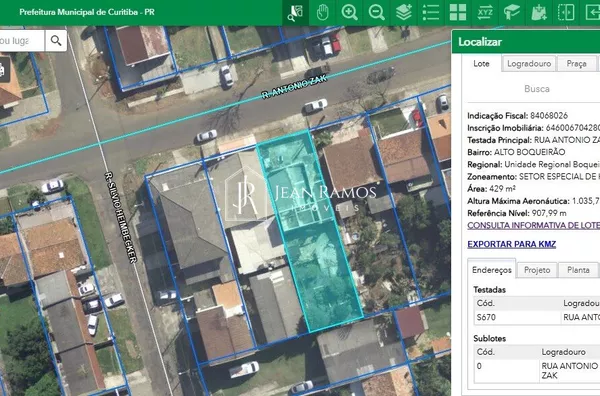Open the add layers tool
This screenshot has height=396, width=600.
[404, 13]
